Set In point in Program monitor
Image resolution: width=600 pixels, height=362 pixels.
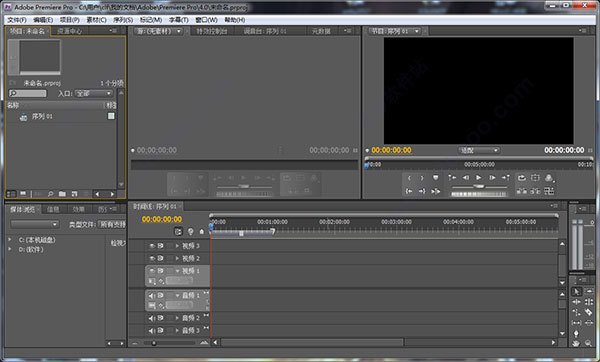point(409,178)
